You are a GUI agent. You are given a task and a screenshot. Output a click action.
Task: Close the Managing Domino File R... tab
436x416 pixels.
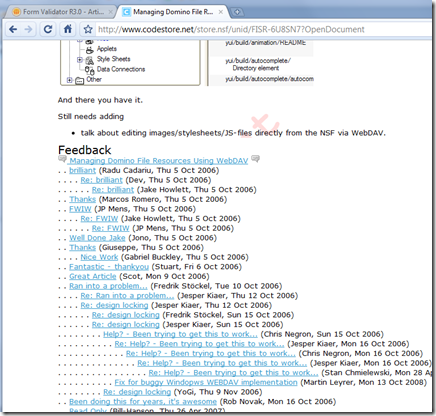point(221,12)
